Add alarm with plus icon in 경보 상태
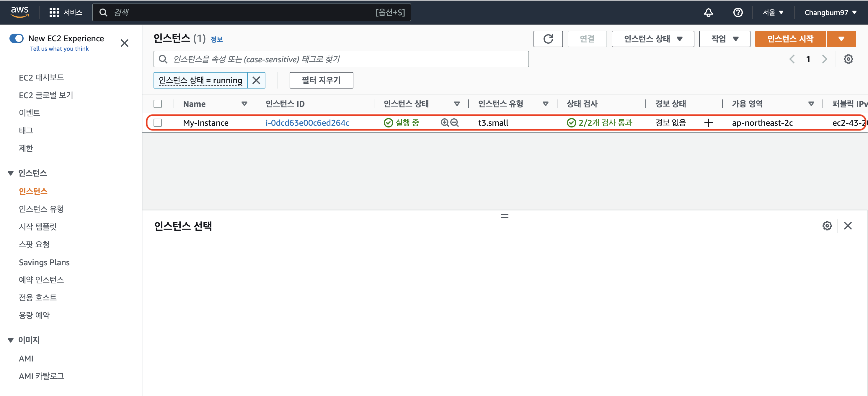 point(708,122)
